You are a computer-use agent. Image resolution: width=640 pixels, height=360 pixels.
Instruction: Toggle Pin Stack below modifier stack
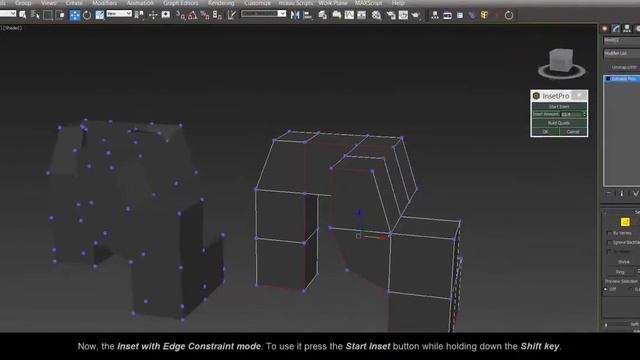click(x=609, y=193)
